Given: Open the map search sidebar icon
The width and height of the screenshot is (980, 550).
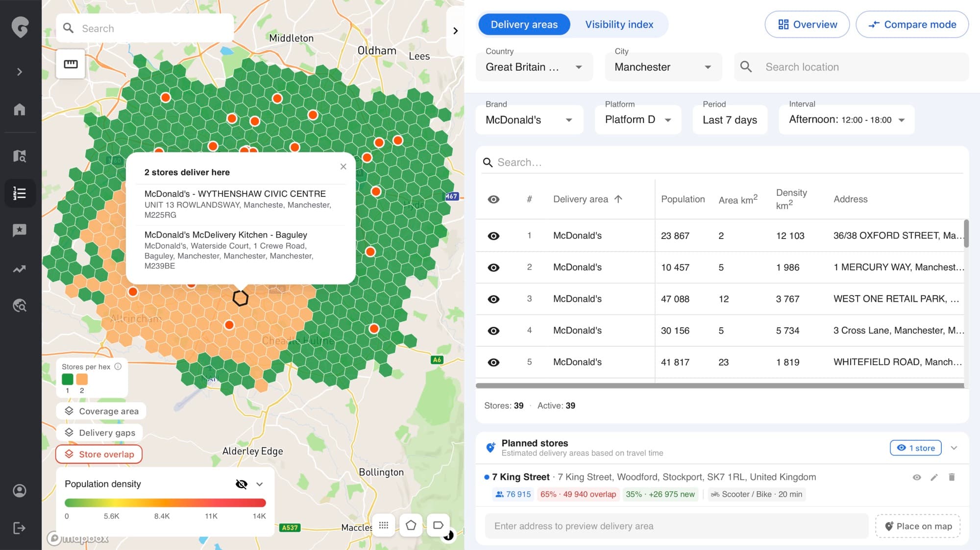Looking at the screenshot, I should tap(20, 156).
